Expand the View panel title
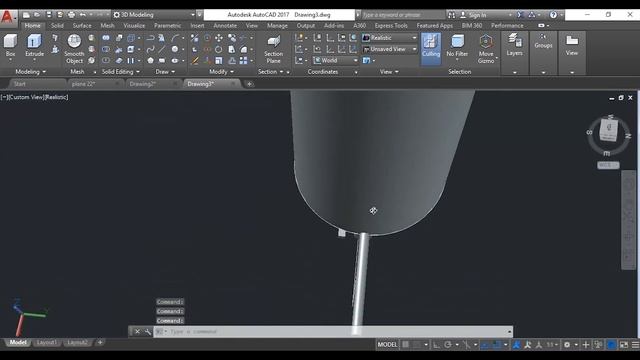The image size is (640, 360). [389, 72]
